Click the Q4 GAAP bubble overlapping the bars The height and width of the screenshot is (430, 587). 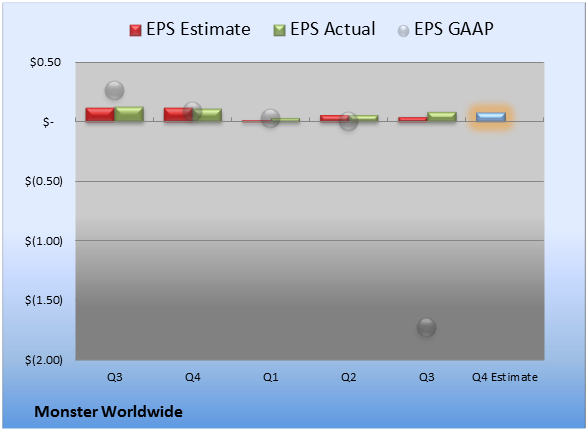pyautogui.click(x=192, y=111)
